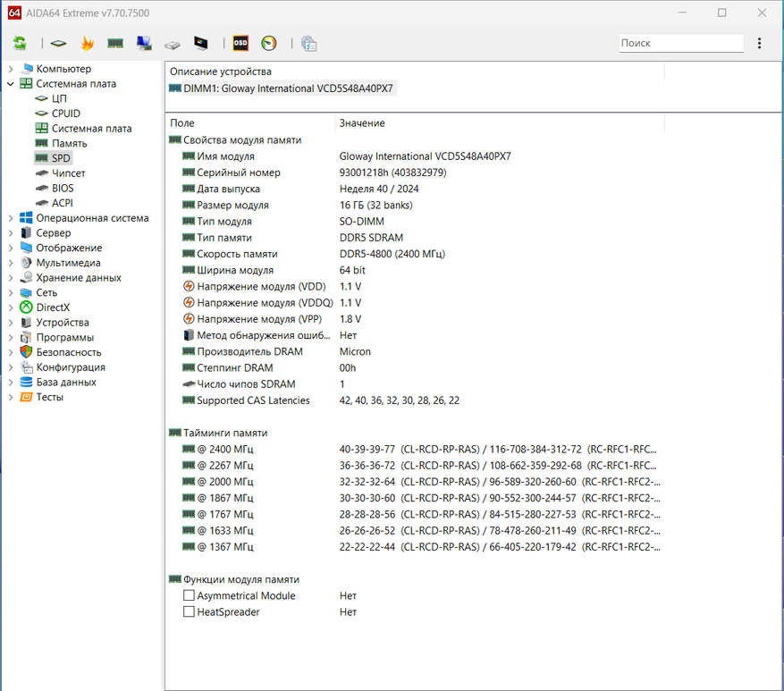This screenshot has width=784, height=691.
Task: Open the three-dot menu button
Action: tap(760, 43)
